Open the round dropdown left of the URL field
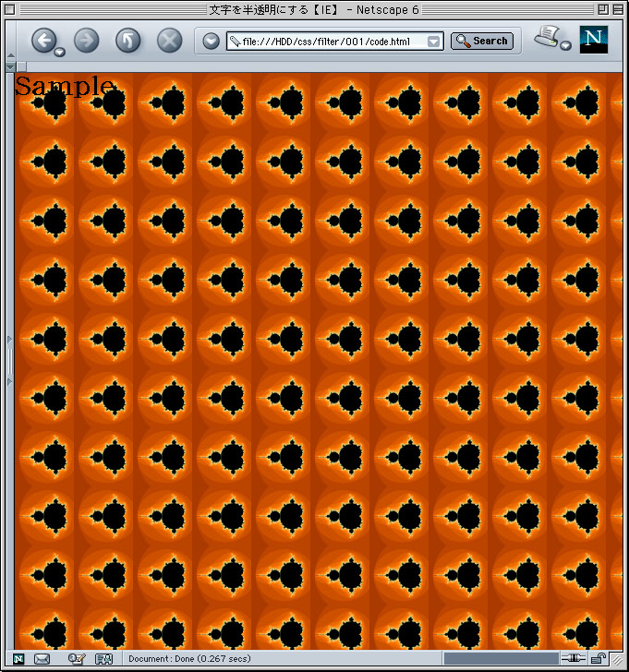The image size is (629, 672). (211, 42)
